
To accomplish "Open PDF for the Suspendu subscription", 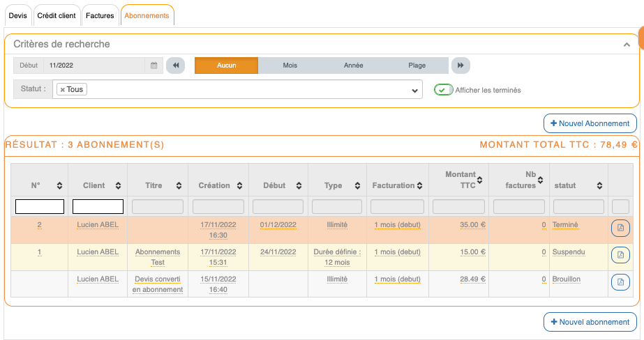I will (620, 255).
